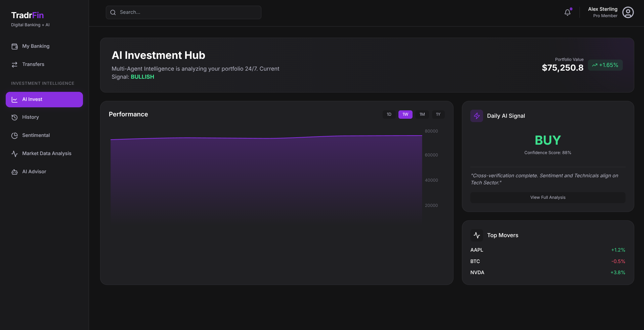Screen dimensions: 644x330
Task: Select the NVDA top mover row
Action: click(548, 273)
